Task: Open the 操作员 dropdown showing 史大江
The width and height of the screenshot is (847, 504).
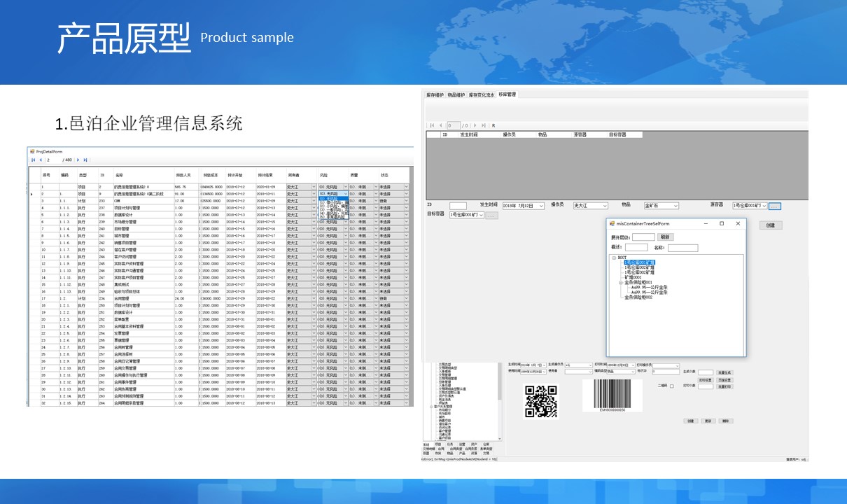Action: coord(605,206)
